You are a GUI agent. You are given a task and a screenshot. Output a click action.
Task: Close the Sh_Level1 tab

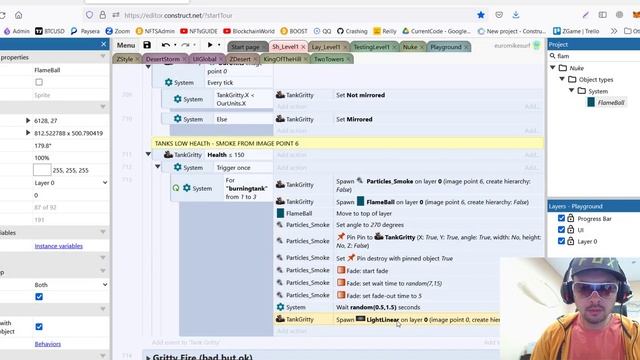click(x=303, y=47)
